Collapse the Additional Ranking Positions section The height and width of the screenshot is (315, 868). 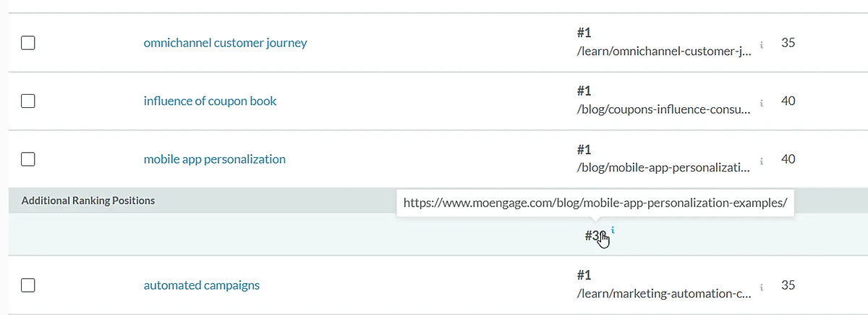click(x=88, y=201)
